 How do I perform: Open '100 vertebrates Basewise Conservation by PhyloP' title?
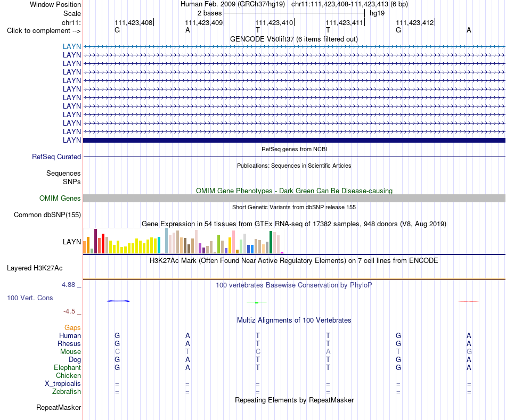294,285
